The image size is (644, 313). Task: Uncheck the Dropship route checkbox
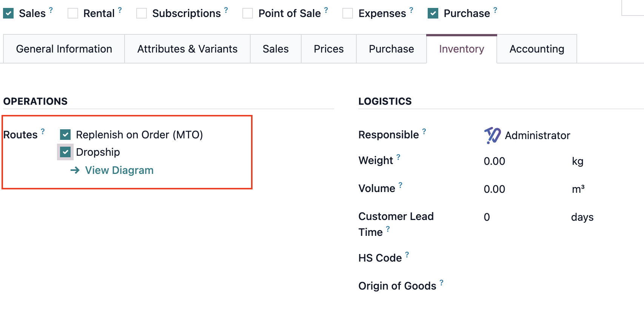tap(65, 152)
